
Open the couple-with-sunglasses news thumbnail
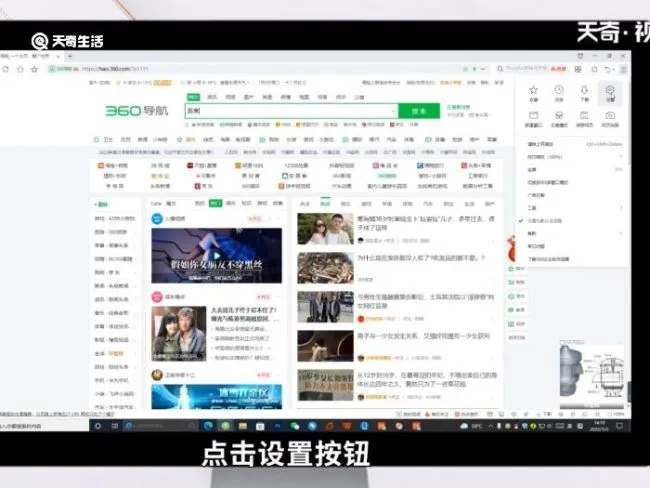point(325,229)
